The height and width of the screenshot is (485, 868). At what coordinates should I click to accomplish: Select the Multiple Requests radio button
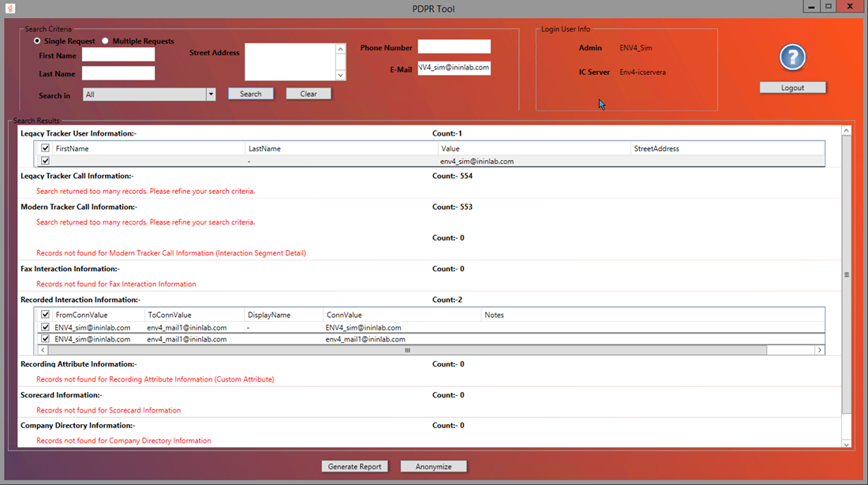[x=105, y=41]
